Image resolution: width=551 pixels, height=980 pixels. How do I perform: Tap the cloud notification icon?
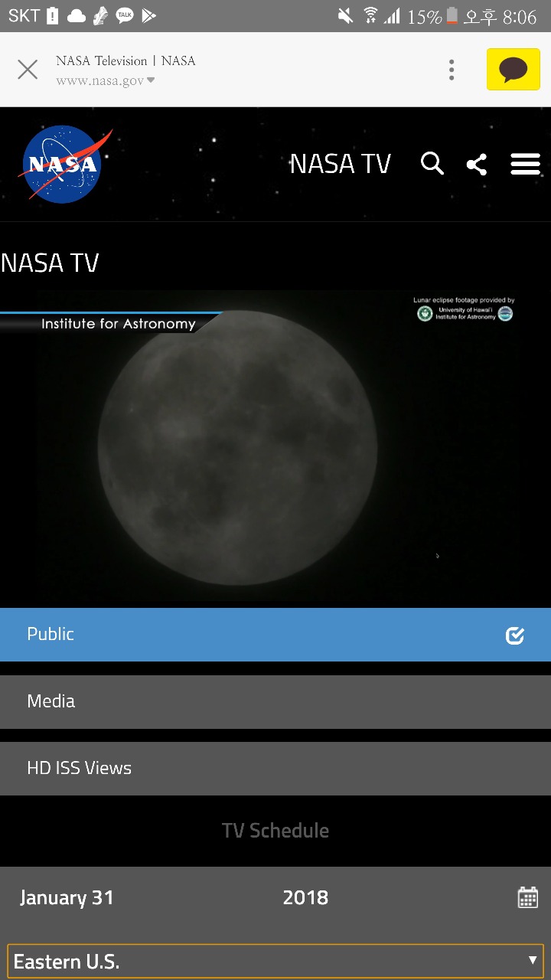76,15
